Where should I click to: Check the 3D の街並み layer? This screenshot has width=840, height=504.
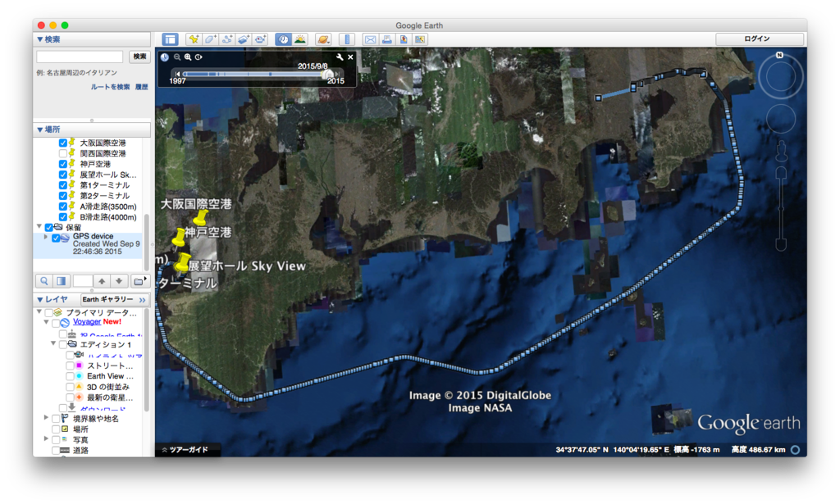(x=70, y=387)
